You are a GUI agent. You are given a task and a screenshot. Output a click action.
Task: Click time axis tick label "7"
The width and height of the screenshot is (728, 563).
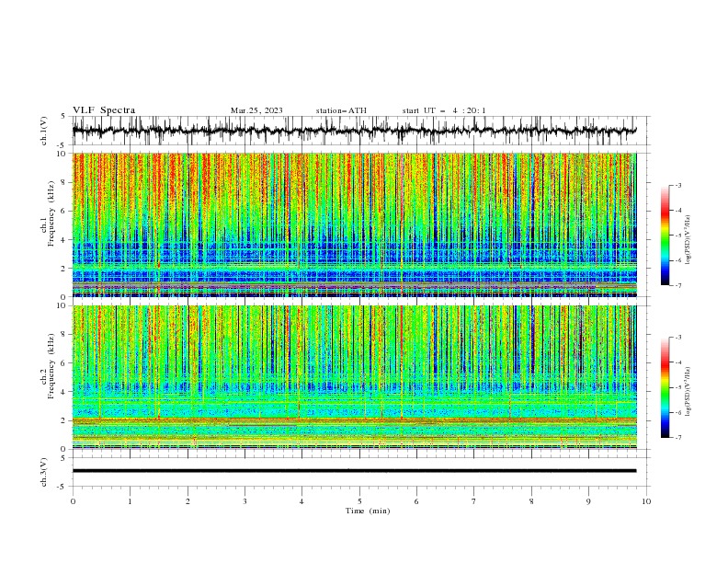click(x=474, y=501)
